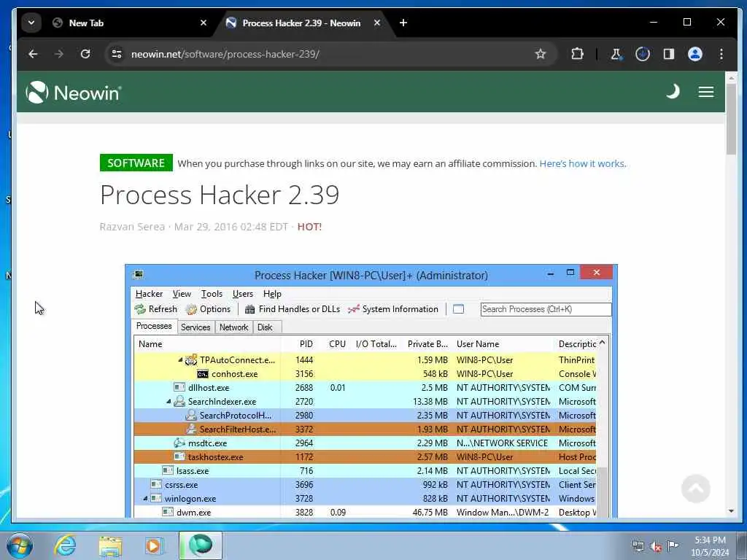Open the "Here's how it works." link
747x560 pixels.
(583, 163)
